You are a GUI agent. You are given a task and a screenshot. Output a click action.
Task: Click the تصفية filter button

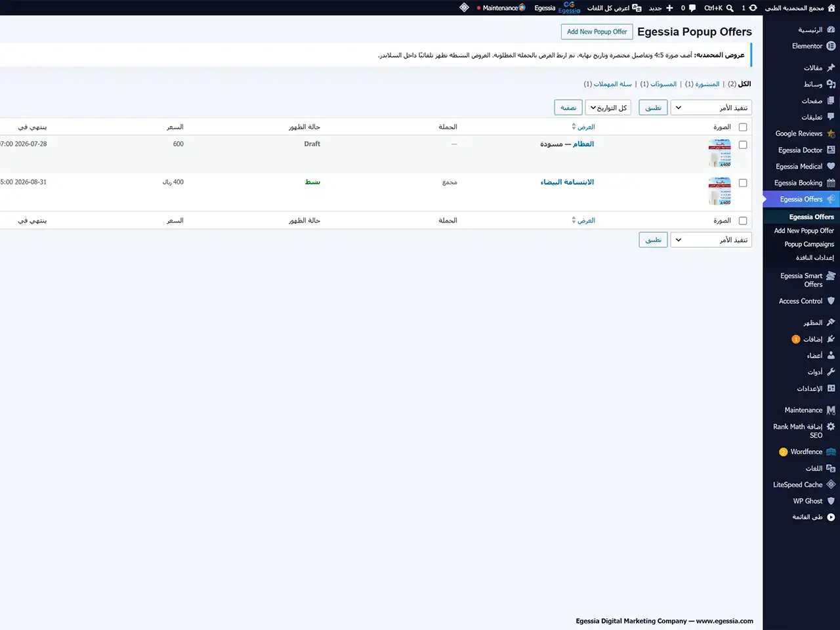[x=568, y=108]
